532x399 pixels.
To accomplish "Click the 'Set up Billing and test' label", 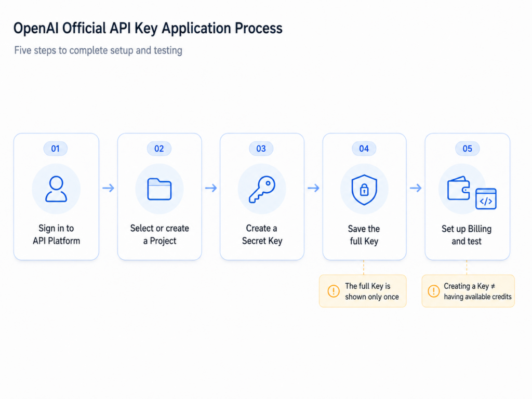I will coord(467,235).
